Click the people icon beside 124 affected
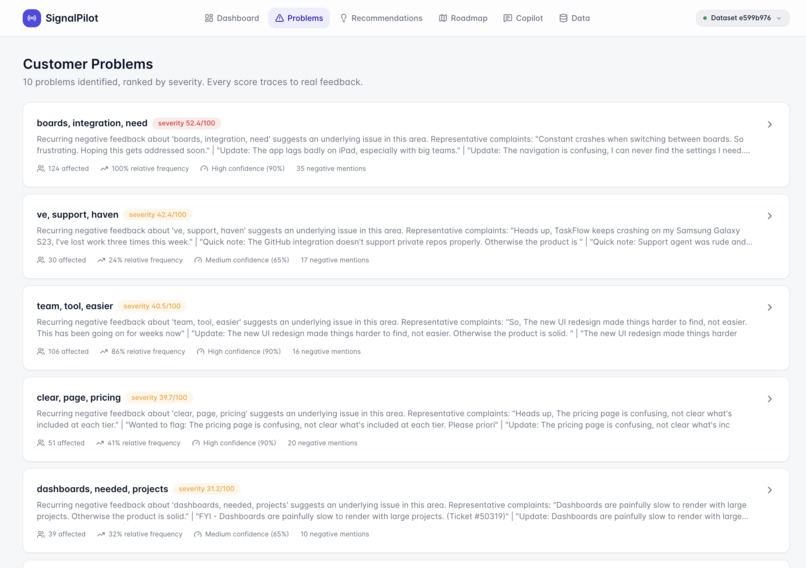This screenshot has height=568, width=806. click(41, 169)
